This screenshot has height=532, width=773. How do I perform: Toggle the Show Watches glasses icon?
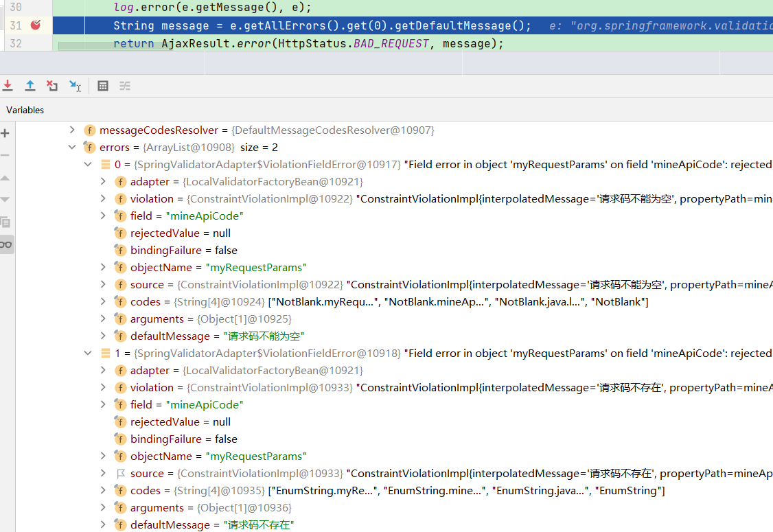coord(6,244)
